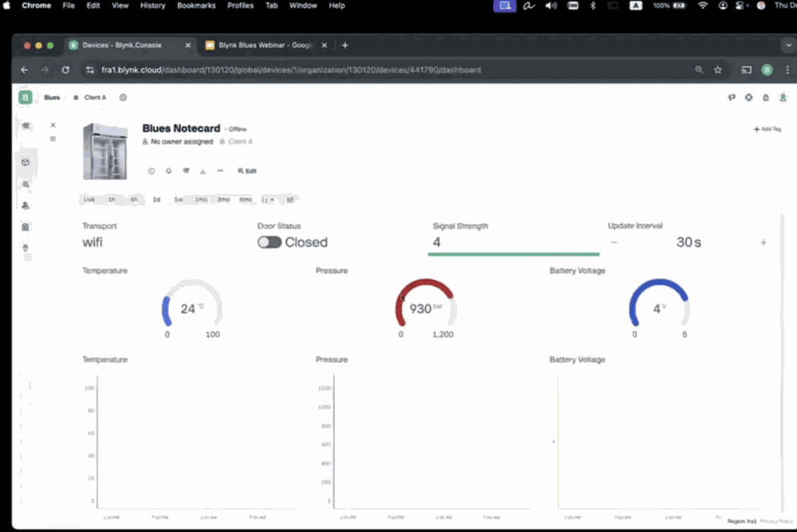
Task: Click the macOS Wi-Fi status icon
Action: (x=703, y=6)
